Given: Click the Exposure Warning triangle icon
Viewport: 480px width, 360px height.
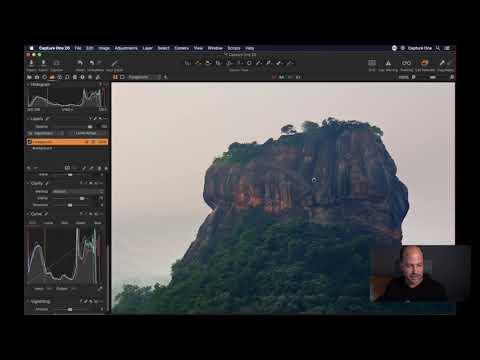Looking at the screenshot, I should [388, 63].
